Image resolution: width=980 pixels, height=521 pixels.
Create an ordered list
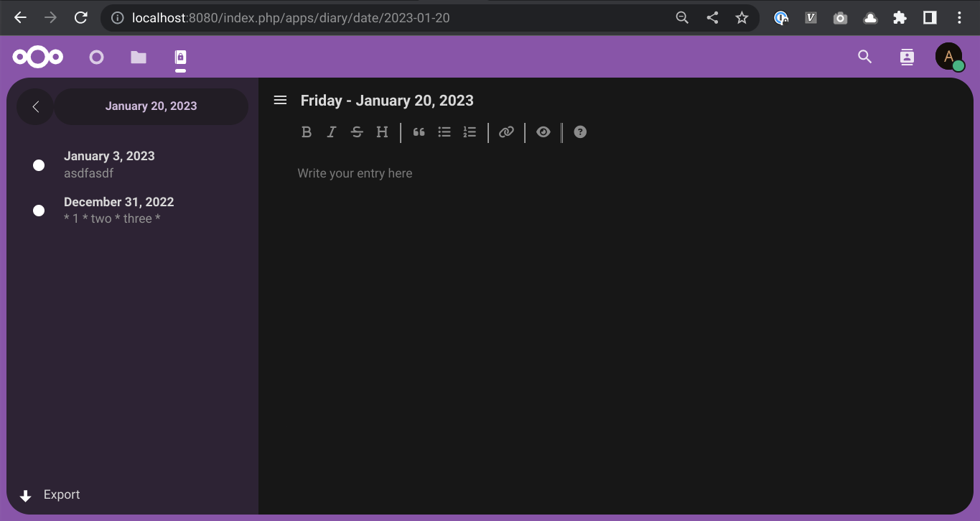coord(470,132)
